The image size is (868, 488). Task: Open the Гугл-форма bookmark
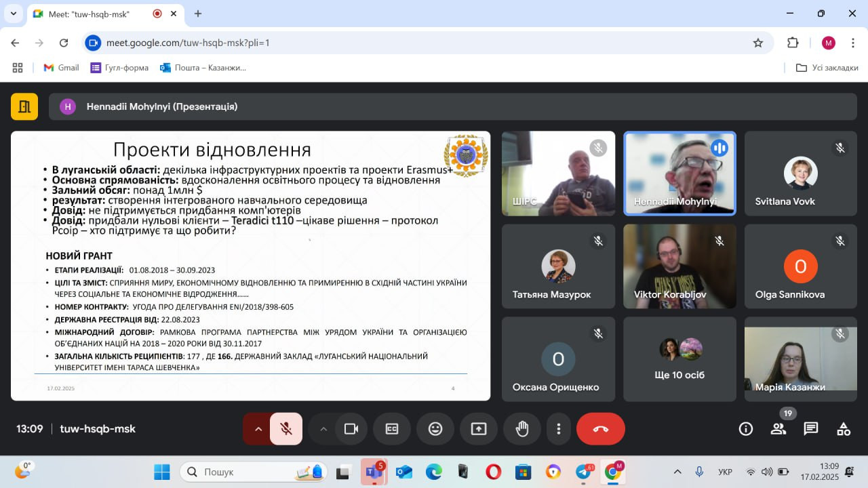point(119,68)
